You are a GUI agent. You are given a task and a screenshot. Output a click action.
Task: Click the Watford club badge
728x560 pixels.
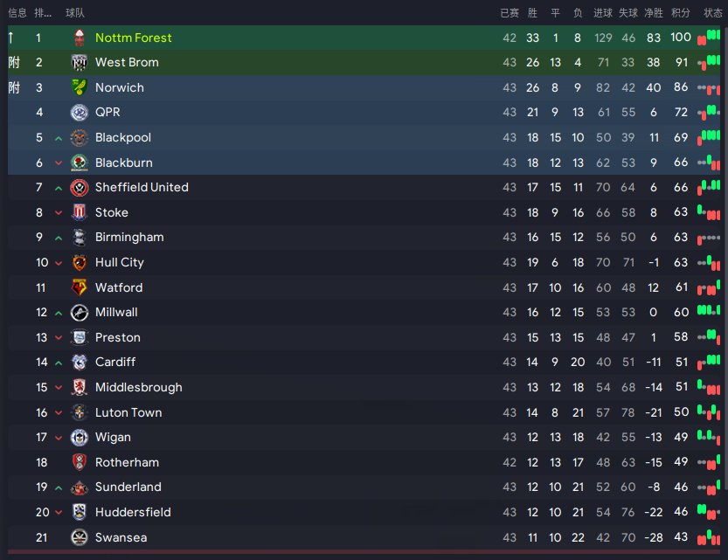[80, 287]
